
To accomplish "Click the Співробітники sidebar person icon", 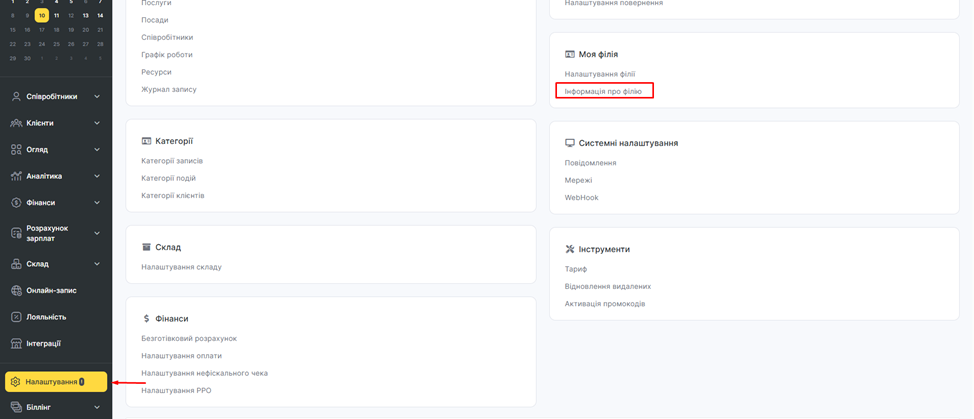I will (x=16, y=97).
